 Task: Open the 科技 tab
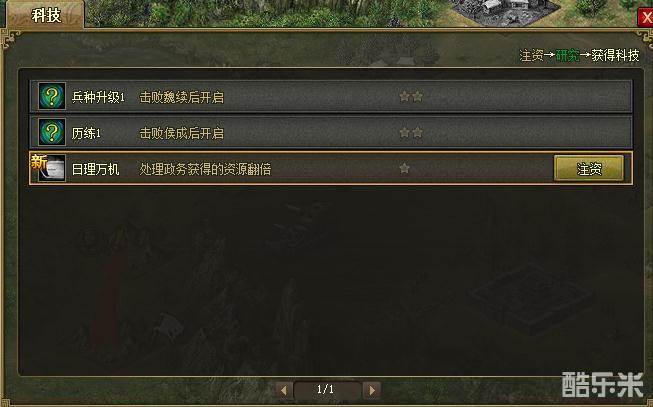click(x=46, y=16)
